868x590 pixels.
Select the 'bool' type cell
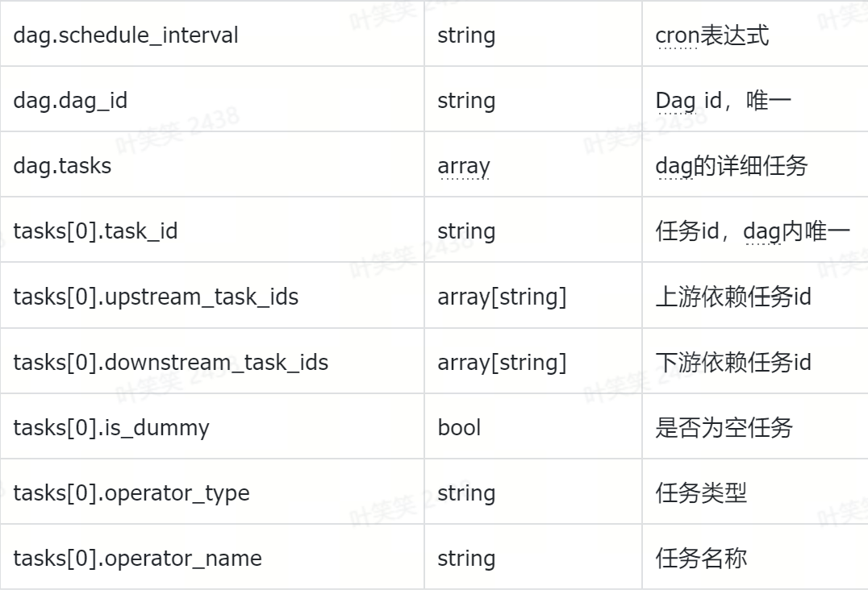[459, 427]
